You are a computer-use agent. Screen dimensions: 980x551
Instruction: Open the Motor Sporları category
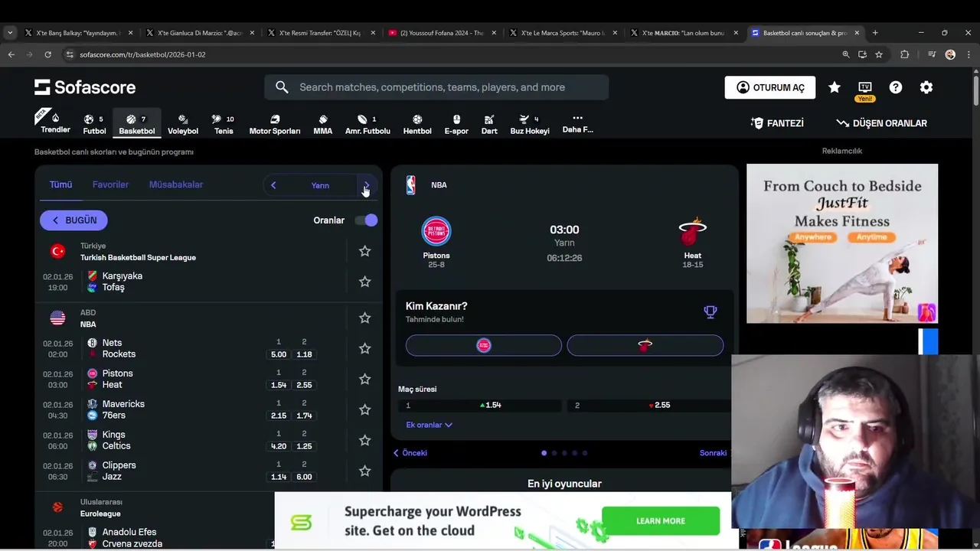pos(275,124)
